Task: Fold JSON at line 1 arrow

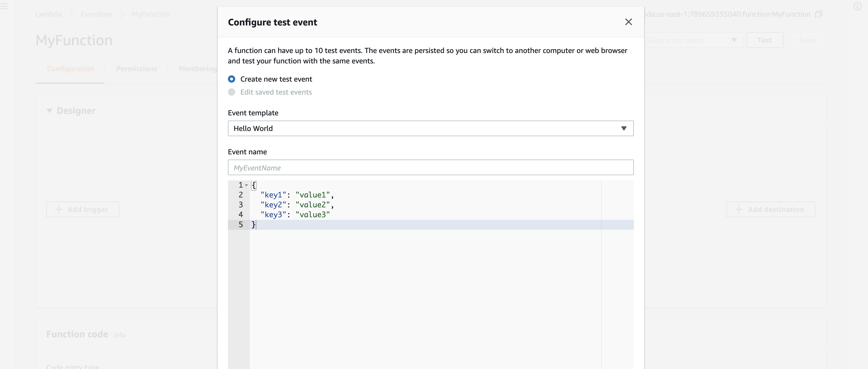Action: pyautogui.click(x=246, y=185)
